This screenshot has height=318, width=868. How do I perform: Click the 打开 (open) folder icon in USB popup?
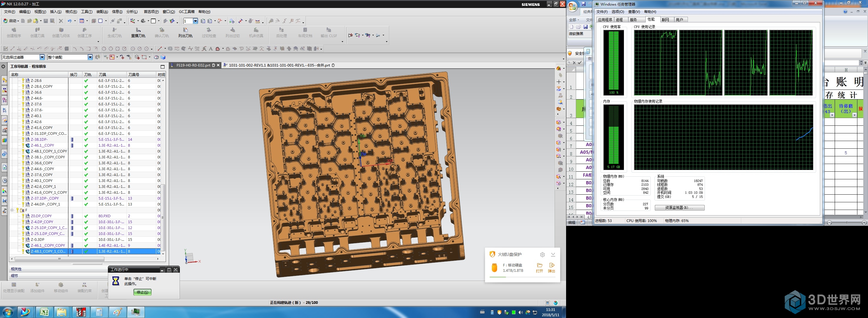click(x=540, y=268)
